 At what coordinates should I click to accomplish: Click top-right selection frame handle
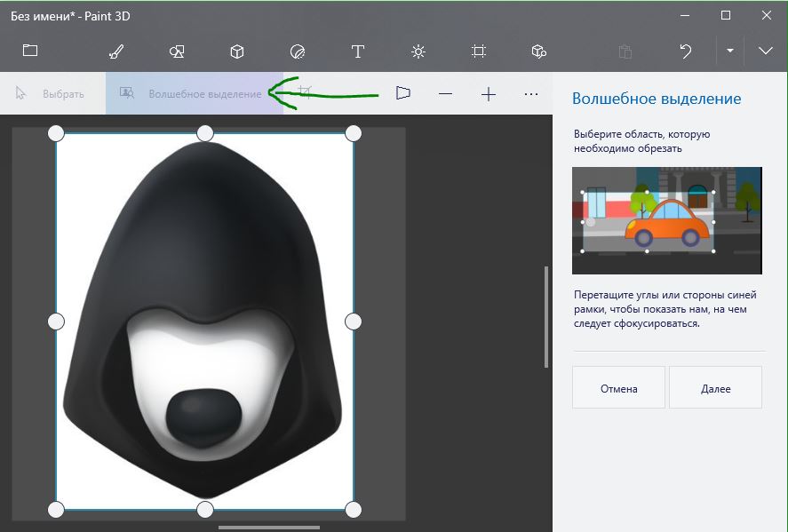354,133
